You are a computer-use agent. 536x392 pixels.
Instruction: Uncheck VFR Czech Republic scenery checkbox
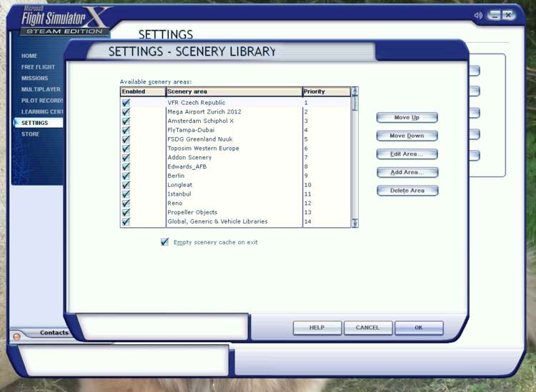[126, 102]
